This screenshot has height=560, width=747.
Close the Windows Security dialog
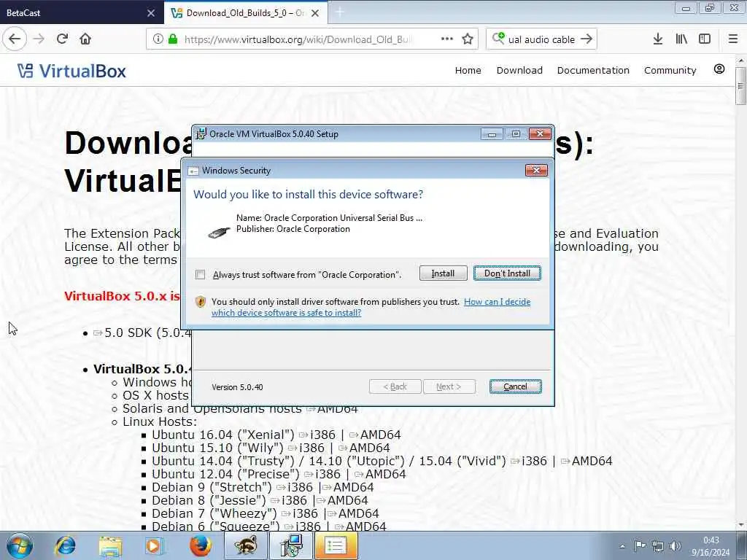(536, 171)
